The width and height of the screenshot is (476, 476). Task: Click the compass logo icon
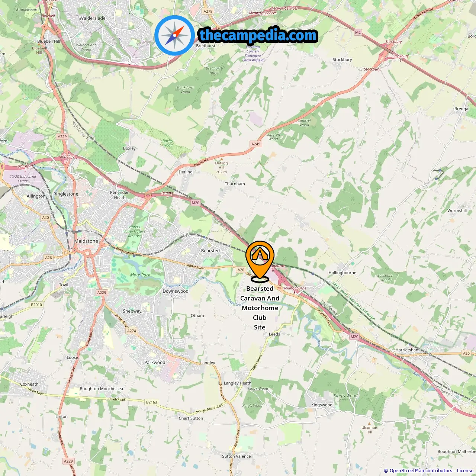(174, 35)
